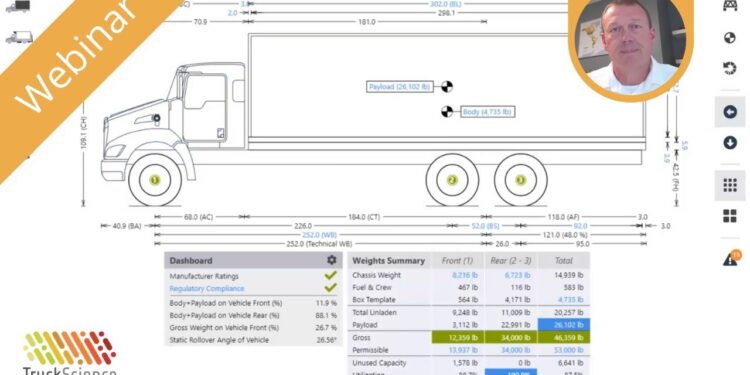750x375 pixels.
Task: Click the Weights Summary heading
Action: tap(388, 261)
